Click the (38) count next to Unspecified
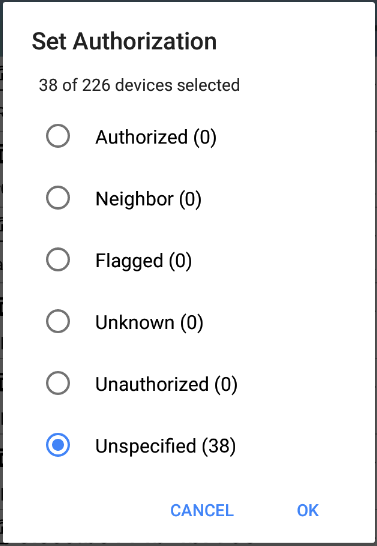This screenshot has height=546, width=377. pos(219,446)
